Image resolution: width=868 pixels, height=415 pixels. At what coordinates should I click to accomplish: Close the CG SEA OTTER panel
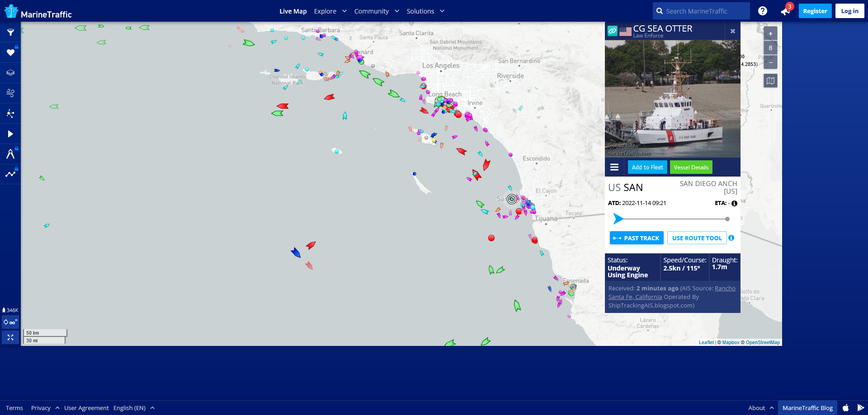733,31
